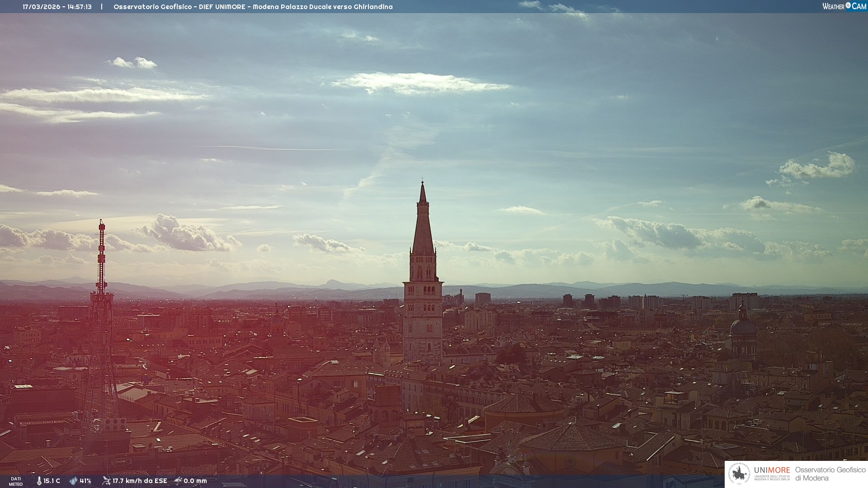Click the 15.1 C temperature reading
Screen dimensions: 868x488
point(52,481)
